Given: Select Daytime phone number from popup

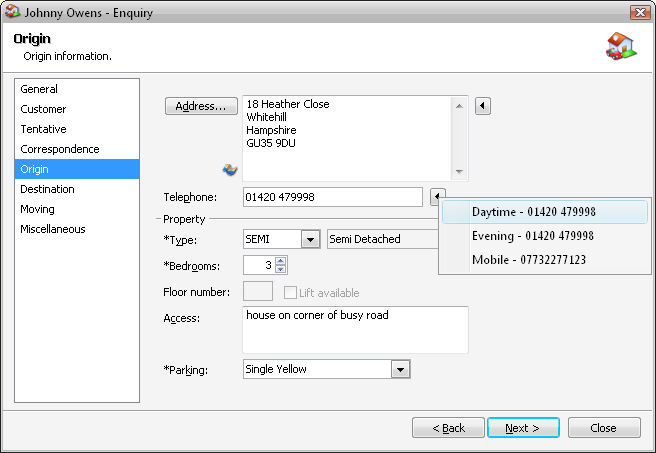Looking at the screenshot, I should tap(534, 212).
